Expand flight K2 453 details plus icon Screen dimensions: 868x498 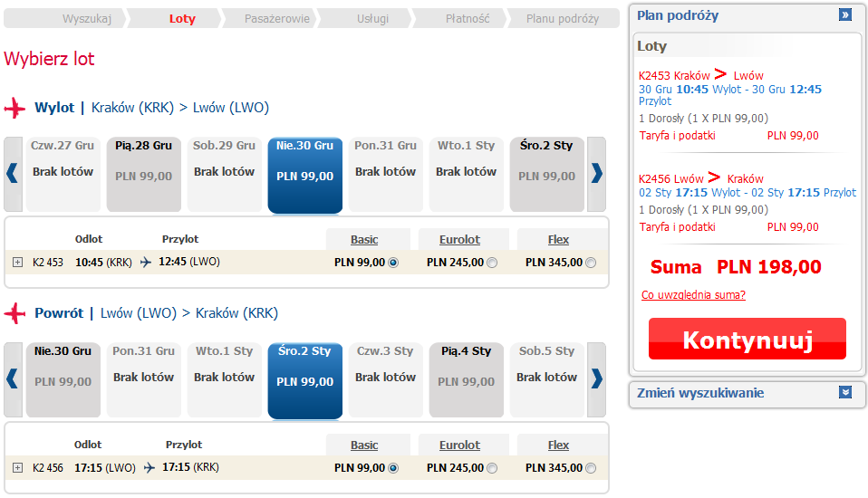click(x=17, y=263)
